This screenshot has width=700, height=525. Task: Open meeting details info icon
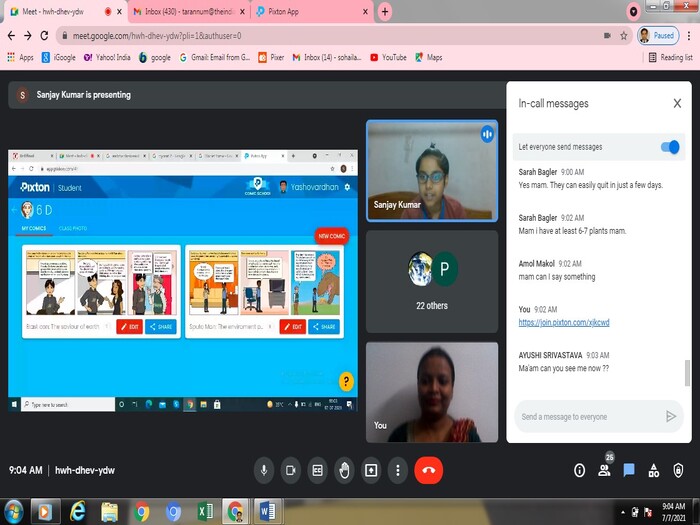pyautogui.click(x=579, y=470)
